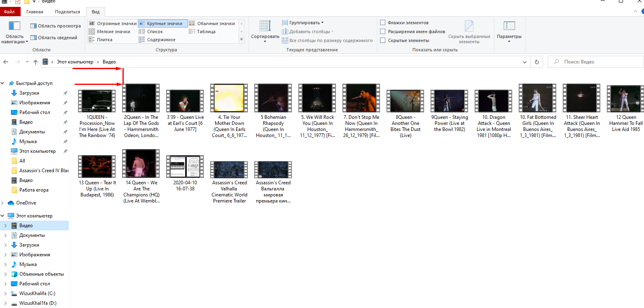Viewport: 644px width, 308px height.
Task: Open Параметры folder options
Action: click(x=509, y=32)
